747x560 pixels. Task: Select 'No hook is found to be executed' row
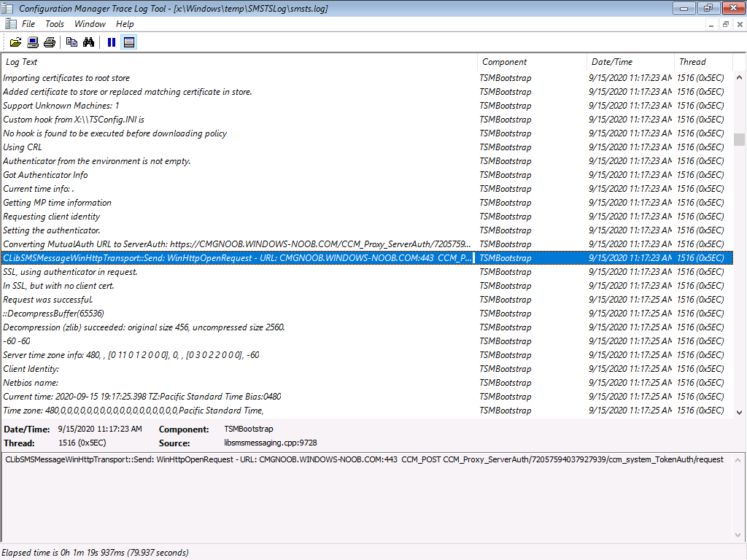(367, 133)
